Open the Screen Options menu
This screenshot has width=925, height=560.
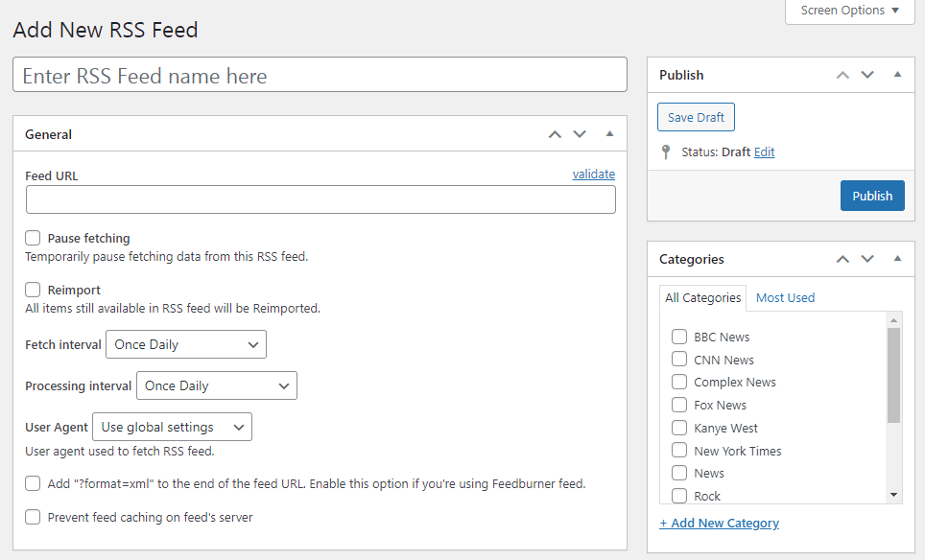point(850,11)
